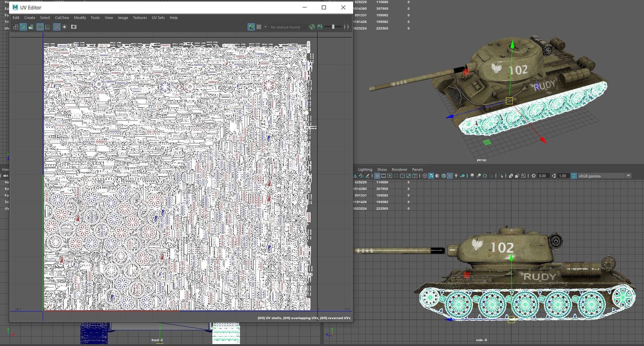
Task: Open the UV Sets menu
Action: 158,18
